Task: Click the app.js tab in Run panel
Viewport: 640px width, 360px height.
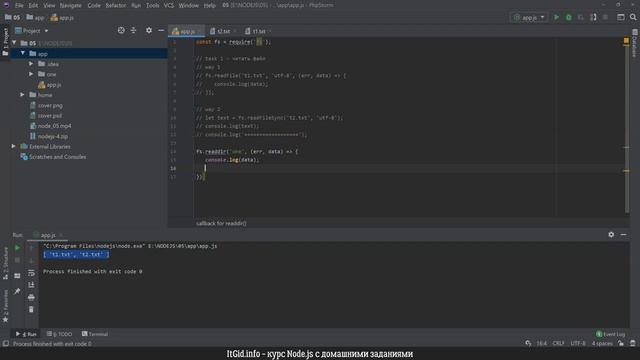Action: (x=48, y=235)
